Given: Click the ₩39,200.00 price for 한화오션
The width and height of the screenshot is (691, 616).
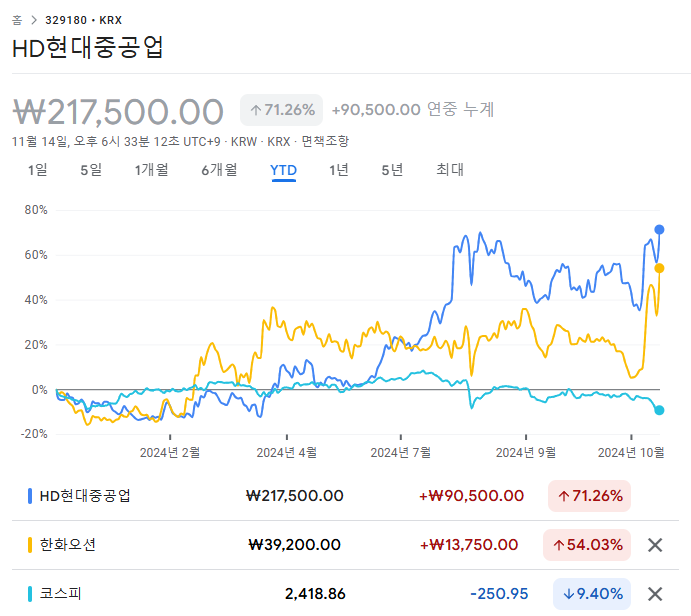Looking at the screenshot, I should [294, 545].
